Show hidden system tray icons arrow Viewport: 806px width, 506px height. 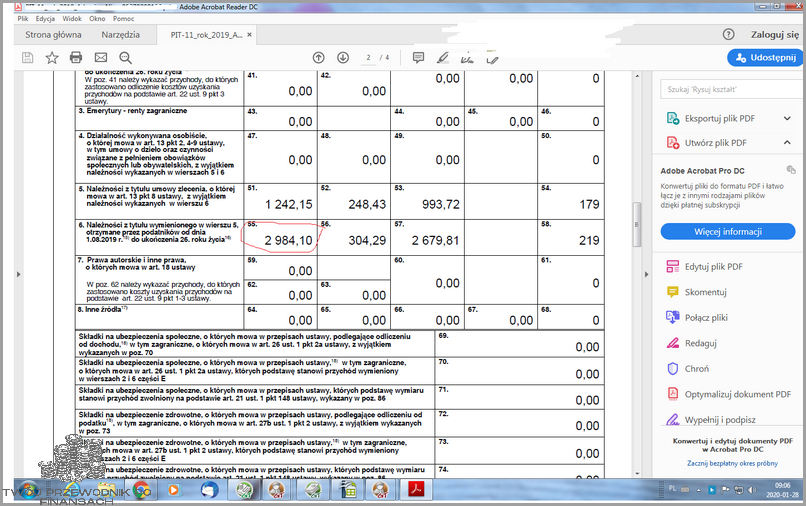pyautogui.click(x=699, y=490)
